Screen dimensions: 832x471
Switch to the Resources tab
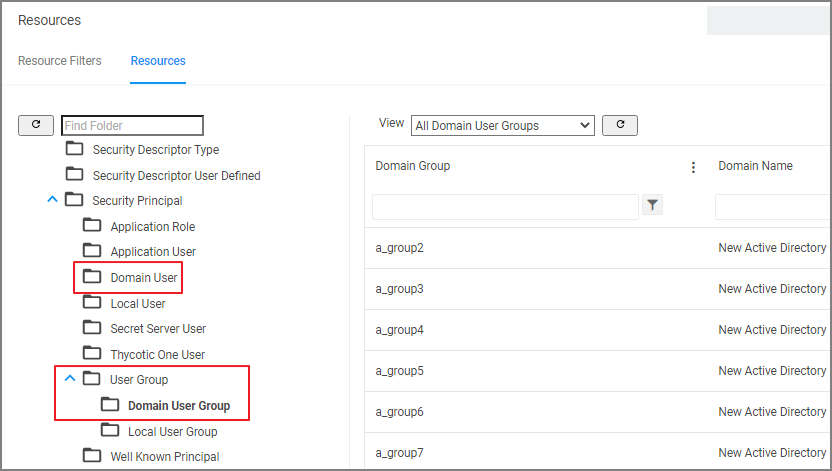pyautogui.click(x=158, y=61)
